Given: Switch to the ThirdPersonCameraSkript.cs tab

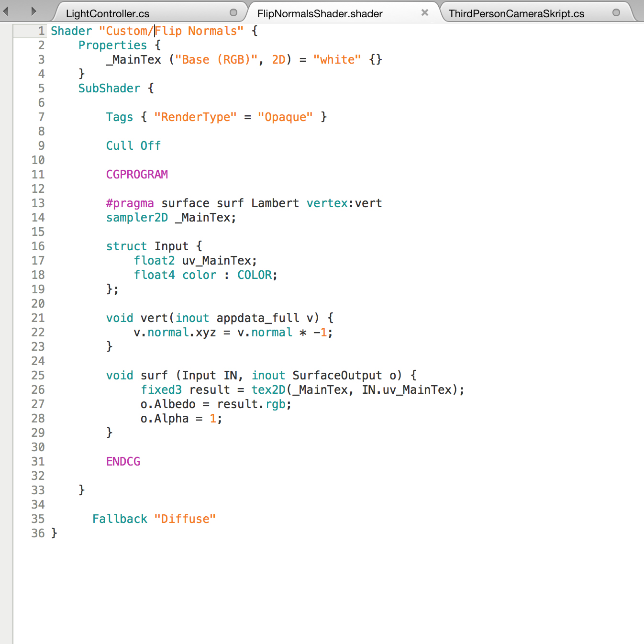Looking at the screenshot, I should click(x=516, y=14).
